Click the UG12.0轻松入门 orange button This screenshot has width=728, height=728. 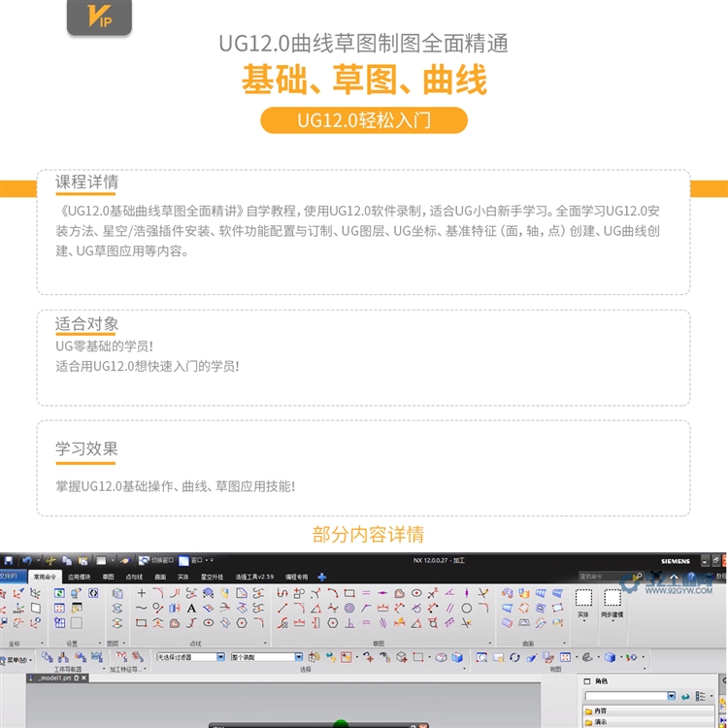pos(364,120)
